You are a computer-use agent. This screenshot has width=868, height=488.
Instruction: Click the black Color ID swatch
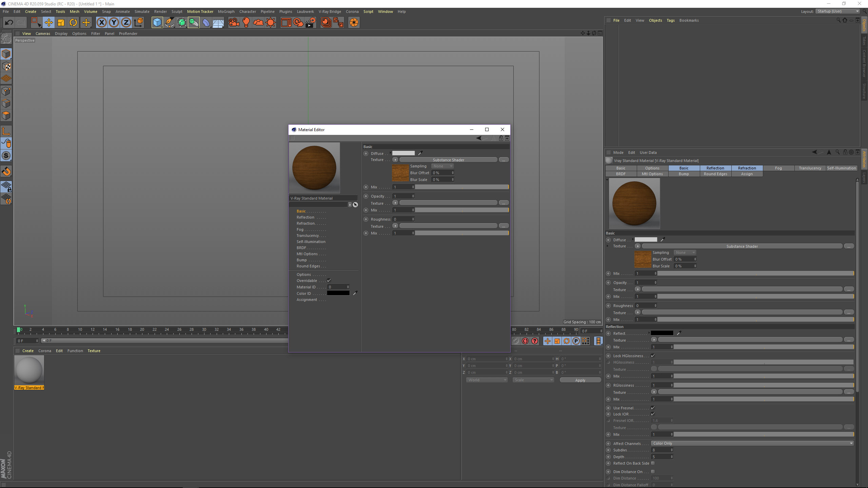click(338, 293)
